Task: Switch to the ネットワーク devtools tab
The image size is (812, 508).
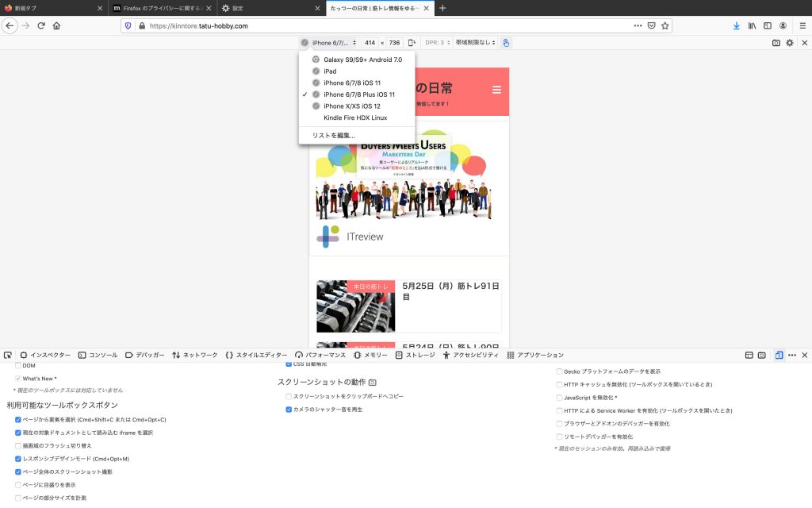Action: click(195, 355)
